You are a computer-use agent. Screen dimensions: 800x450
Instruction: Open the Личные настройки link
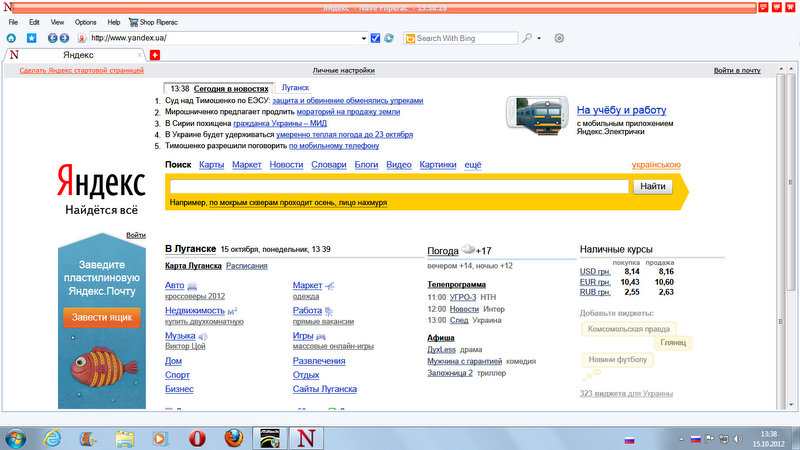(x=343, y=70)
